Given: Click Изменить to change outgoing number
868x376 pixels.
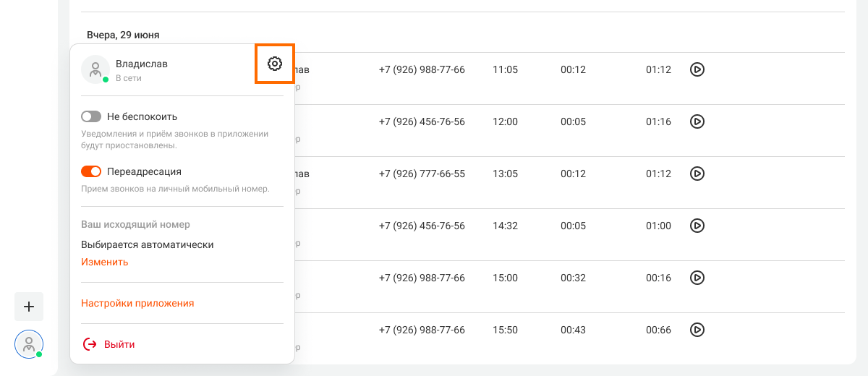Looking at the screenshot, I should [x=105, y=262].
